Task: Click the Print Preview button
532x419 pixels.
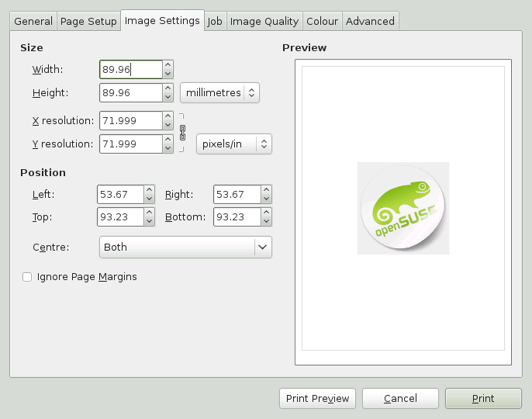Action: [x=317, y=399]
